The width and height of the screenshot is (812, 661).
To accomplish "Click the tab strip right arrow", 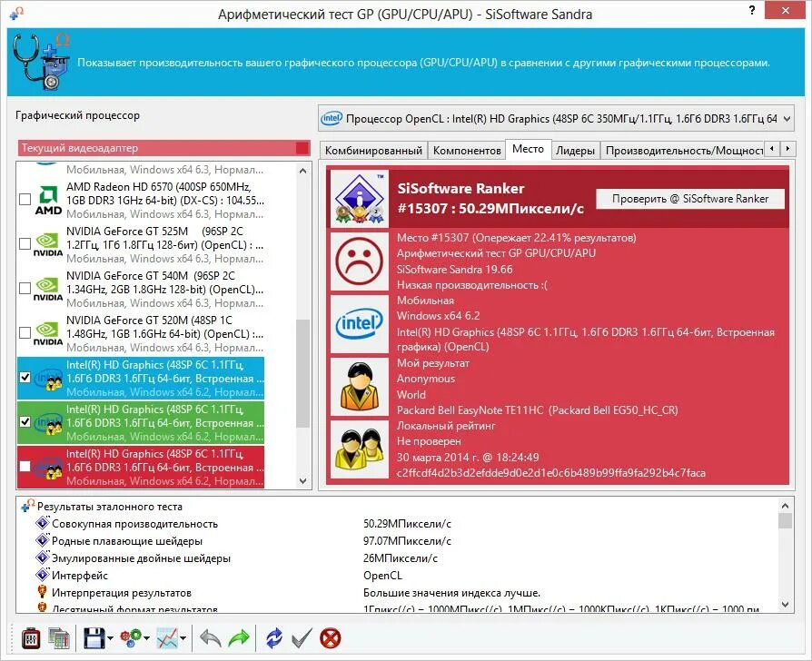I will [787, 149].
